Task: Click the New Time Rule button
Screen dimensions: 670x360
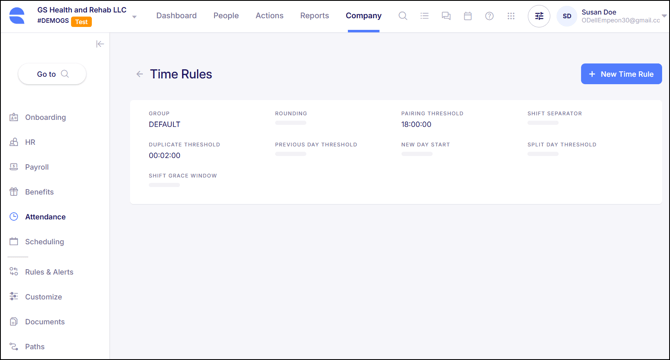Action: [x=621, y=74]
